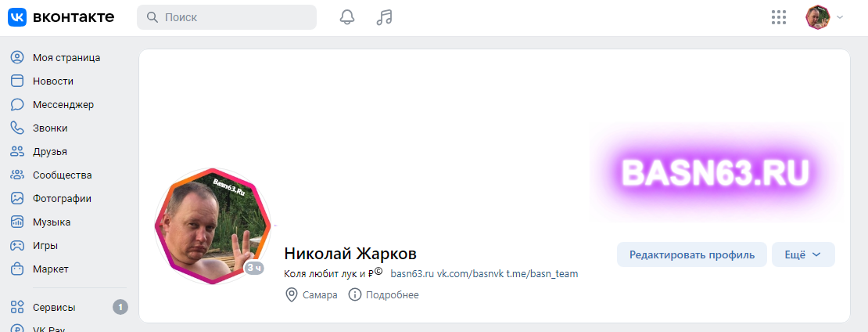
Task: Open Подробнее profile details
Action: point(392,295)
